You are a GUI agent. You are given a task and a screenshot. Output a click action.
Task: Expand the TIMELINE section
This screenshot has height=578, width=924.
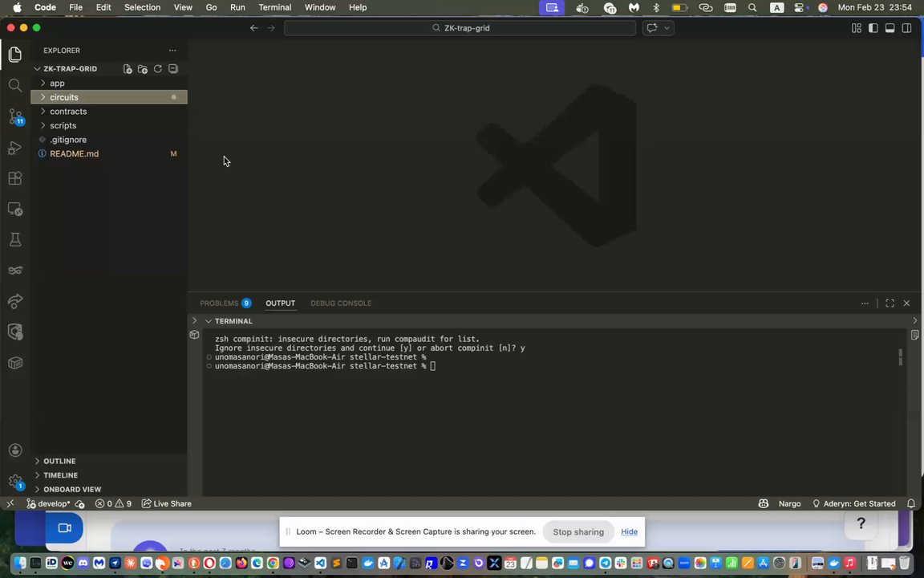pos(60,475)
